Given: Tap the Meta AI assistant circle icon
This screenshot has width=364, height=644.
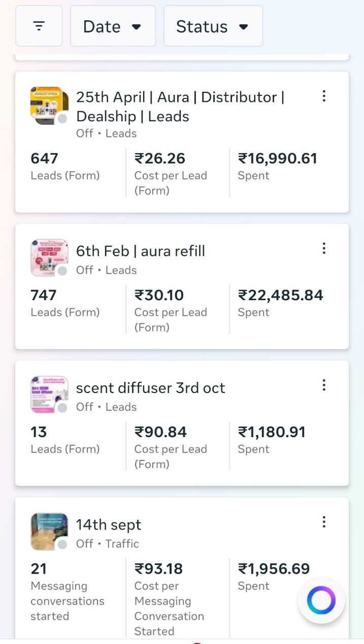Looking at the screenshot, I should [x=321, y=601].
